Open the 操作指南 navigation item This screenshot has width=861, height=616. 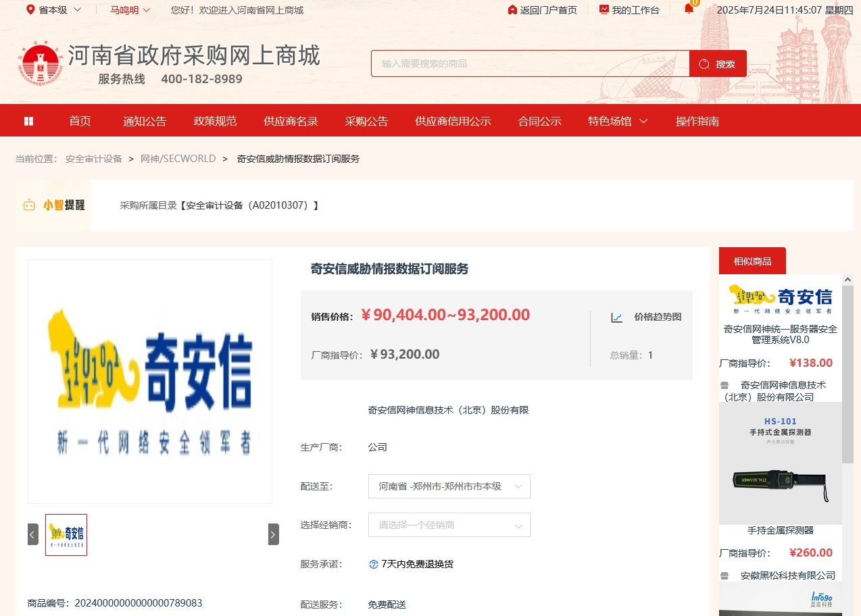coord(697,122)
